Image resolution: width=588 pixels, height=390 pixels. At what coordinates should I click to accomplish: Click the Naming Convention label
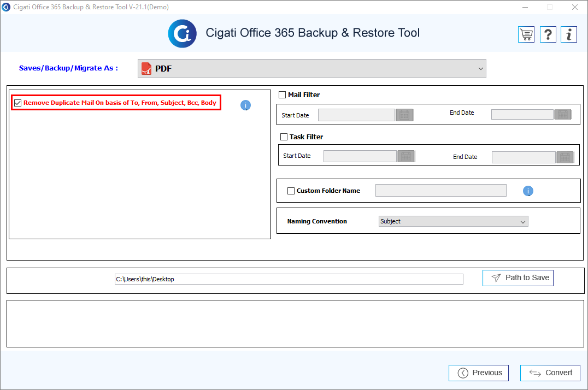coord(317,221)
